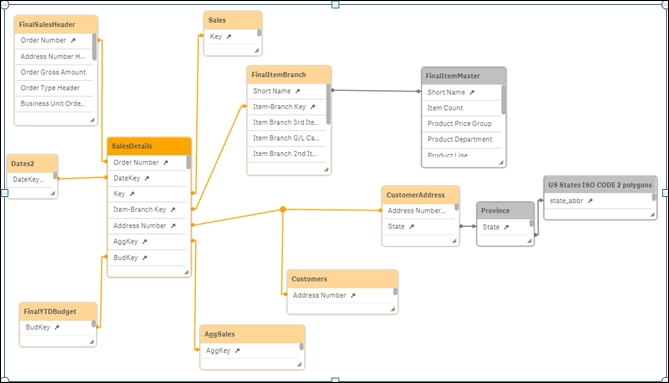The height and width of the screenshot is (383, 669).
Task: Select the Product Price Group field
Action: pos(462,124)
